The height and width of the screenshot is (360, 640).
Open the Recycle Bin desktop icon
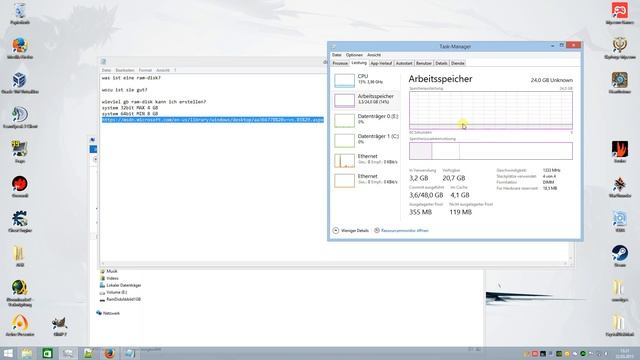[x=20, y=13]
